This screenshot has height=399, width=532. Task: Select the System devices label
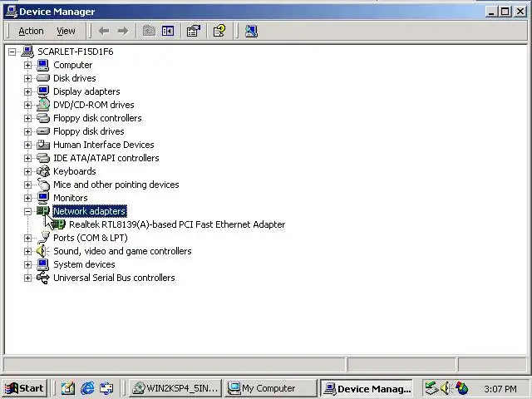(x=84, y=264)
